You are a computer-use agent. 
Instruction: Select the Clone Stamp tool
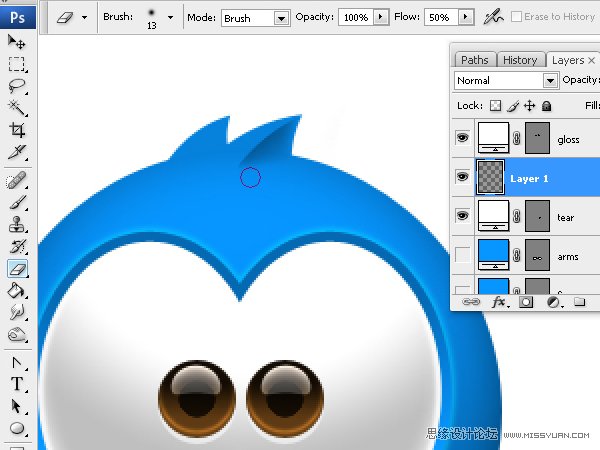pyautogui.click(x=16, y=225)
